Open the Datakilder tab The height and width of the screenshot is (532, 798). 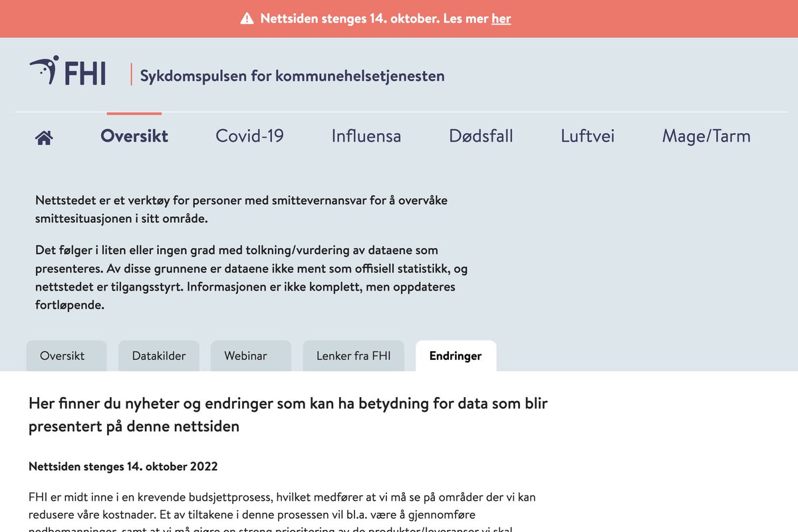click(159, 356)
